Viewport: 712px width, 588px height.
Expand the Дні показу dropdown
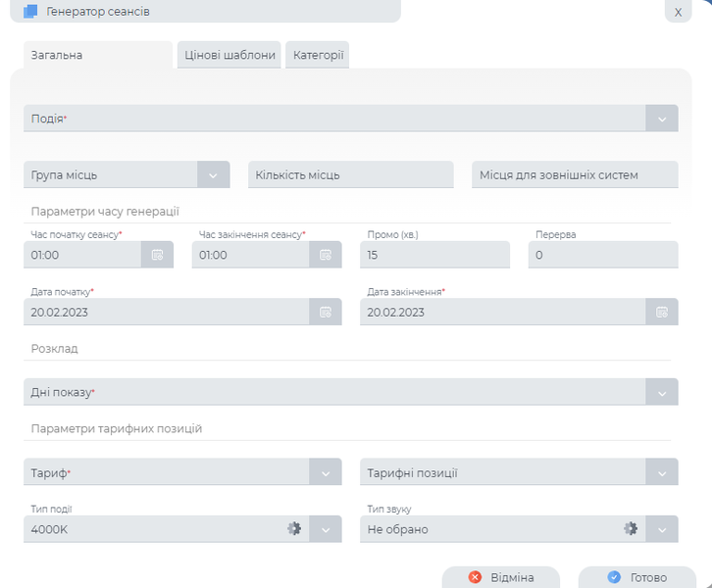point(662,392)
